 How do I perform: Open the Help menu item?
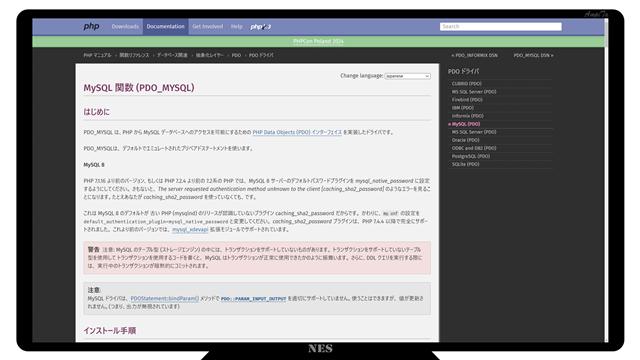[x=236, y=27]
